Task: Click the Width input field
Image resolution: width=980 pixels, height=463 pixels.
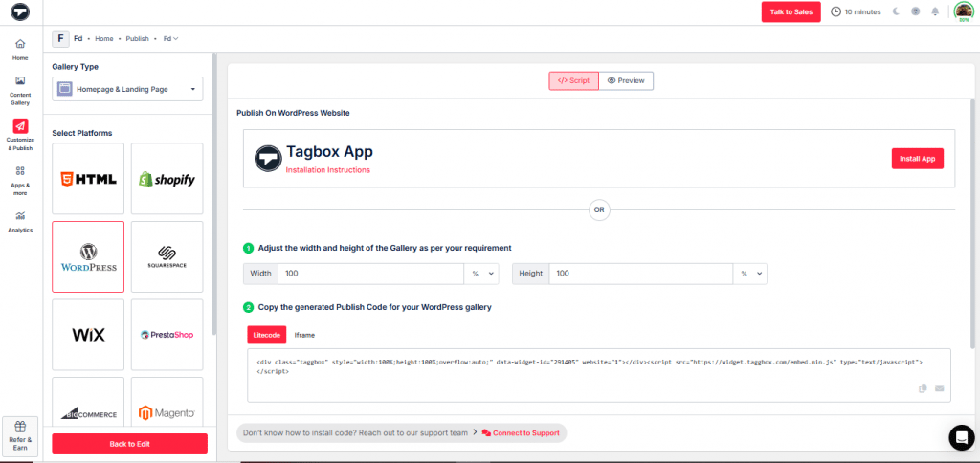Action: (x=370, y=274)
